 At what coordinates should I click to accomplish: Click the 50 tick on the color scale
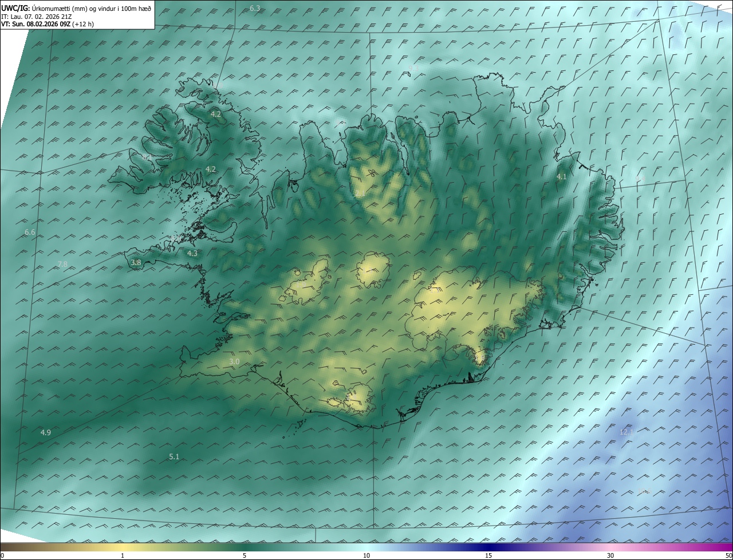point(728,555)
